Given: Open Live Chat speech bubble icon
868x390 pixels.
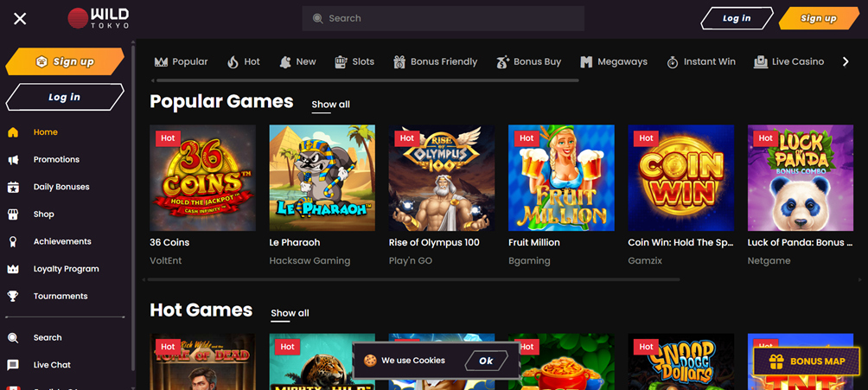Looking at the screenshot, I should click(x=13, y=365).
